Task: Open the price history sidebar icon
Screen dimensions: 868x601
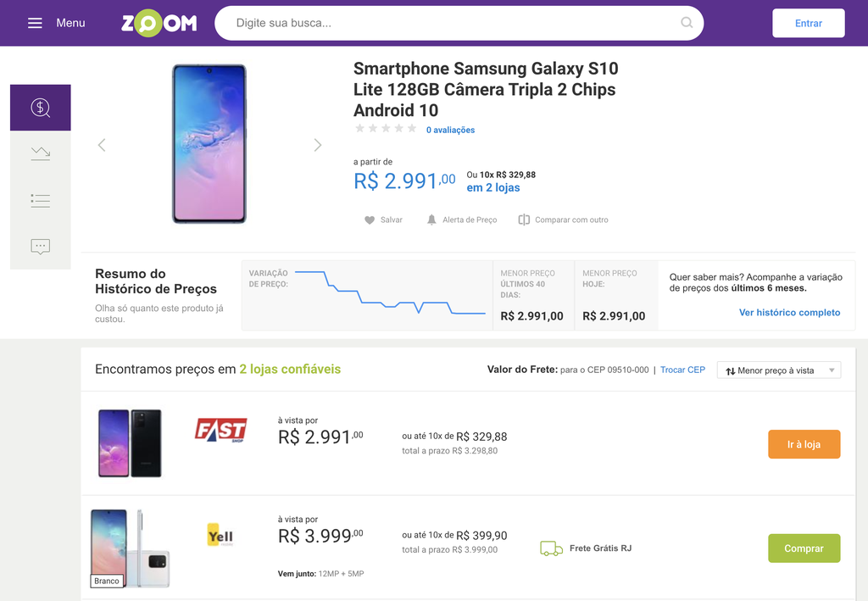Action: pyautogui.click(x=41, y=153)
